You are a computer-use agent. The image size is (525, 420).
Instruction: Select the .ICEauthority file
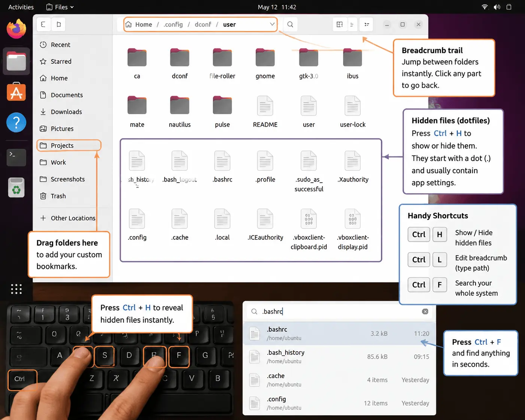(x=265, y=225)
